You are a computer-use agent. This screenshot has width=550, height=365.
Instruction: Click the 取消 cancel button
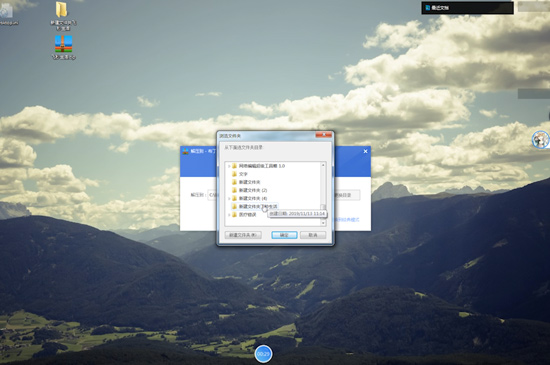click(313, 235)
